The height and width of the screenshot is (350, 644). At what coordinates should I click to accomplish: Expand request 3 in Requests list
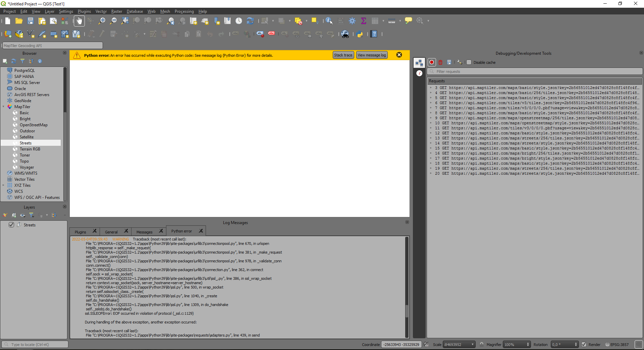pos(431,88)
